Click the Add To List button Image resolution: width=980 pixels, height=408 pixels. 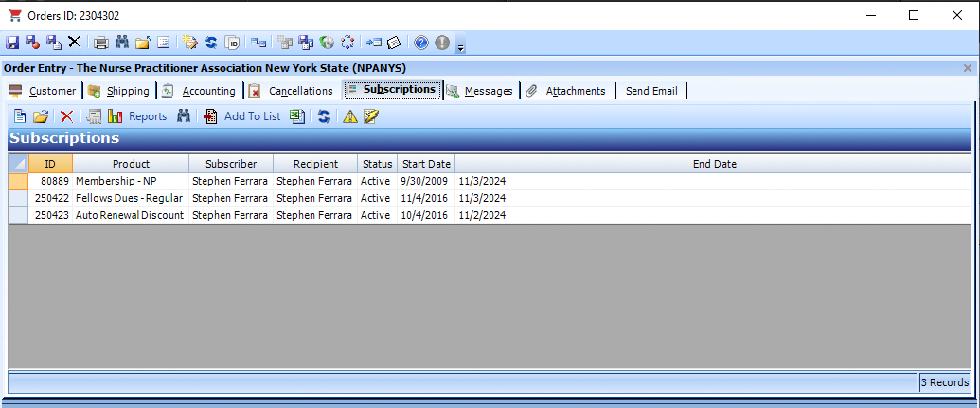252,116
